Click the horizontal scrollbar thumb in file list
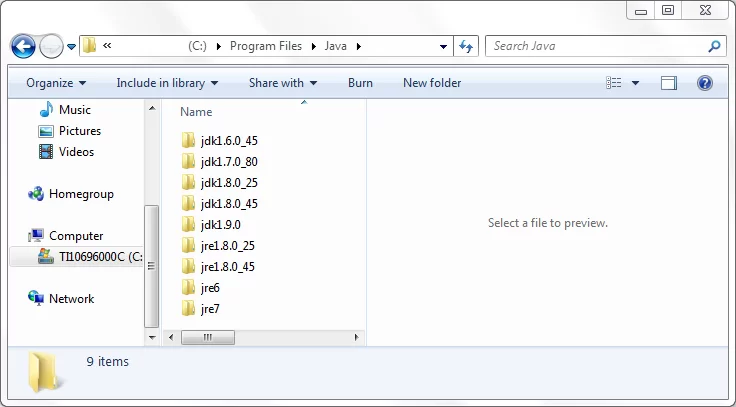This screenshot has height=407, width=736. click(208, 337)
